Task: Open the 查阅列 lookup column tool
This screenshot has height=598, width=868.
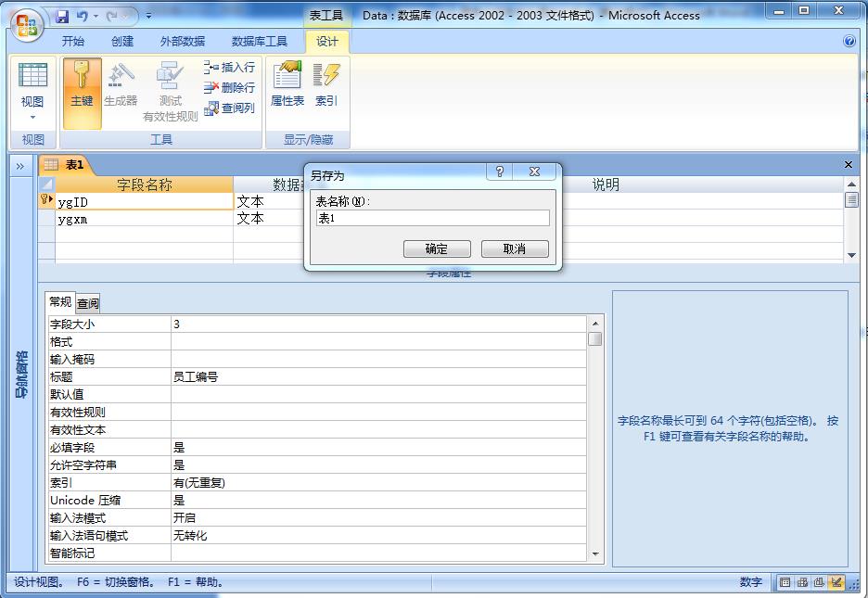Action: [x=229, y=108]
